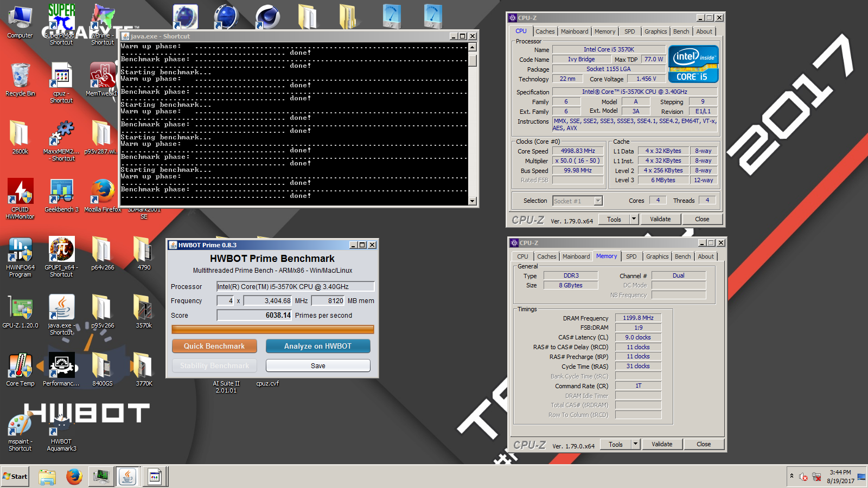Open the 4790 folder
Screen dimensions: 868x488
pyautogui.click(x=144, y=253)
